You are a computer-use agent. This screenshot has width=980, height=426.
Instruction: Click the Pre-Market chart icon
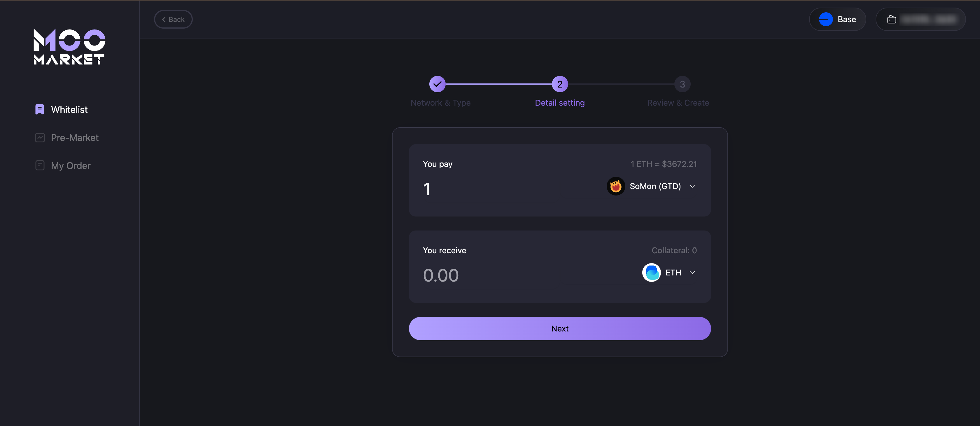click(40, 138)
